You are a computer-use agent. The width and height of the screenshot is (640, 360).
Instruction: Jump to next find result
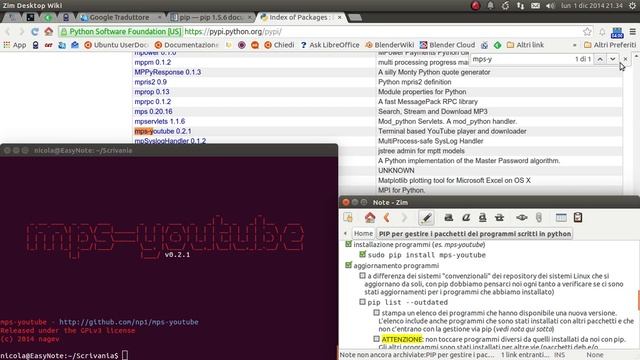pyautogui.click(x=613, y=59)
